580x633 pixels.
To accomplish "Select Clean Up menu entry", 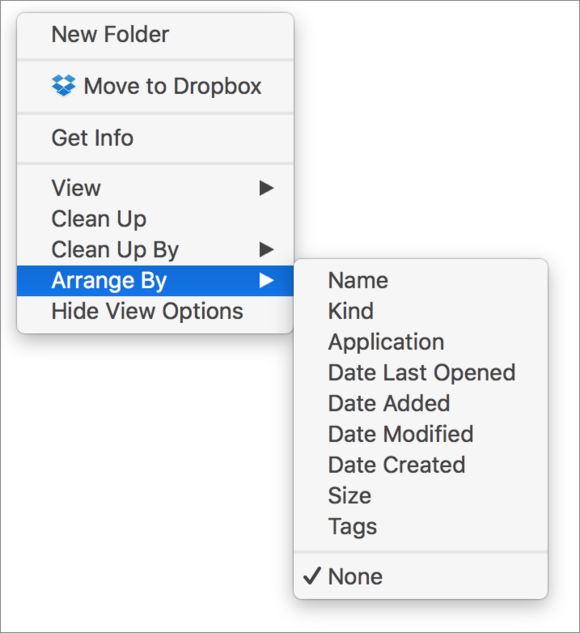I will (x=155, y=219).
